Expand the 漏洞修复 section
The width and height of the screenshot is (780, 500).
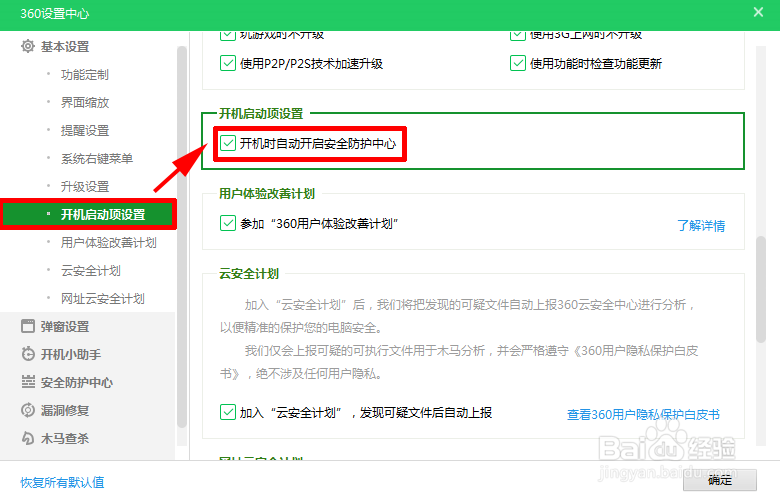(x=65, y=410)
